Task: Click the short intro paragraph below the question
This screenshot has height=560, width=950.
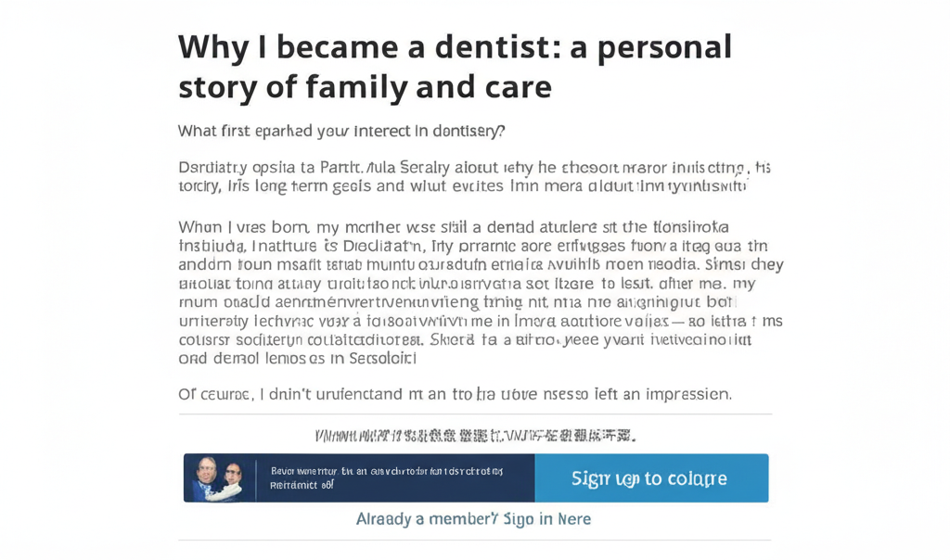Action: click(x=473, y=176)
